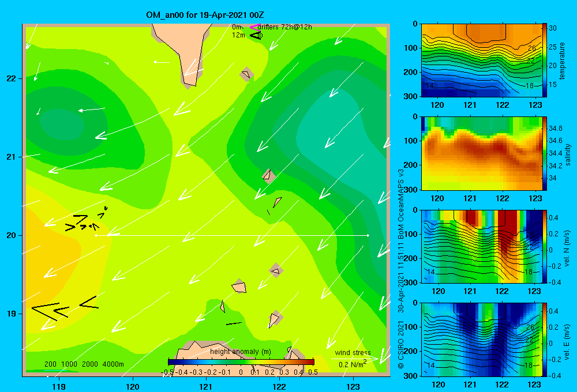Click the 'vel. N (m/s)' label
The image size is (577, 392).
(x=567, y=248)
